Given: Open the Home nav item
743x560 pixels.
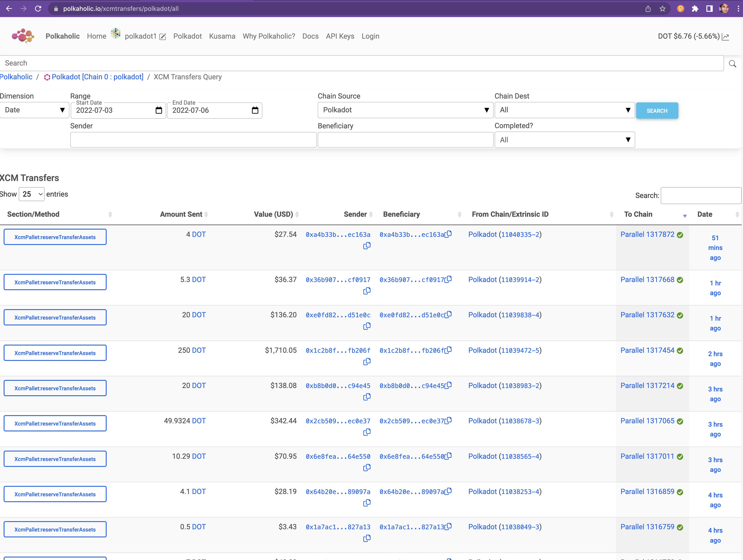Looking at the screenshot, I should 96,36.
